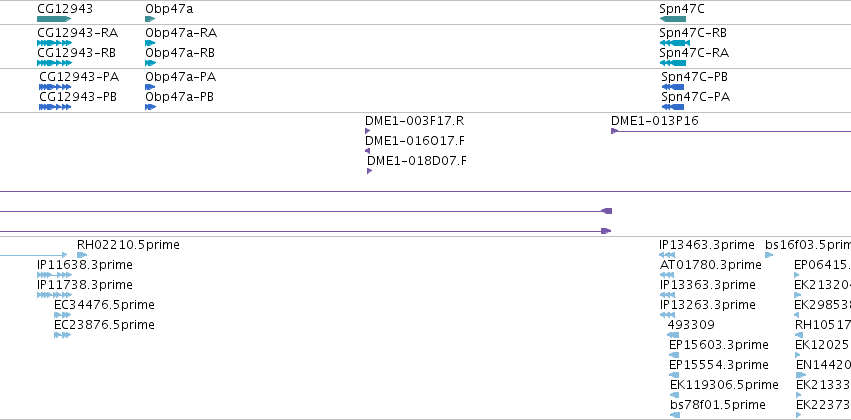
Task: Click the CG12943-RB transcript label
Action: [x=77, y=53]
